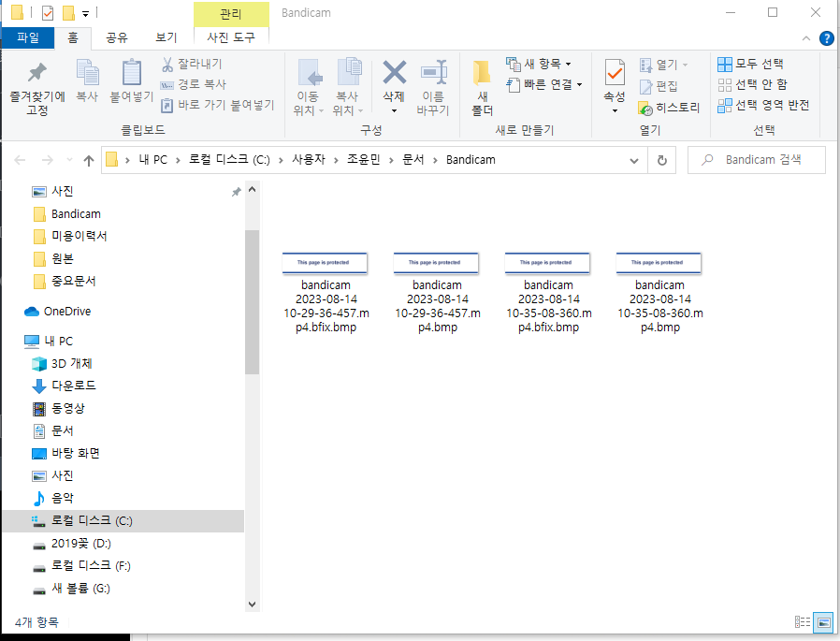Pin to Quick Access (즐겨찾기에 고정)
Screen dimensions: 840x641
tap(37, 89)
